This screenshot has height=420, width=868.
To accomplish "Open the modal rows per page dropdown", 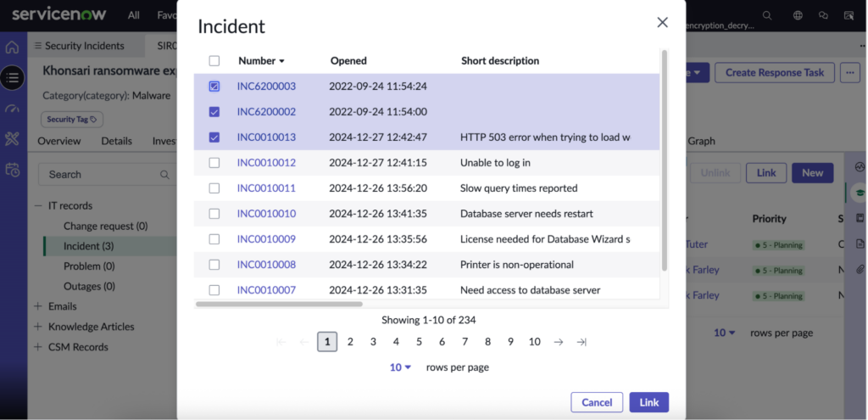I will [400, 367].
